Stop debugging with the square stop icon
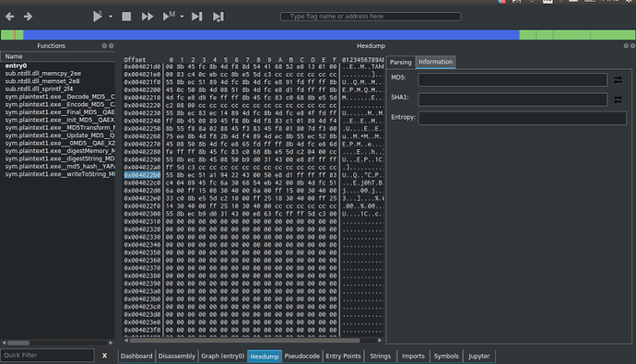Image resolution: width=636 pixels, height=364 pixels. 126,17
